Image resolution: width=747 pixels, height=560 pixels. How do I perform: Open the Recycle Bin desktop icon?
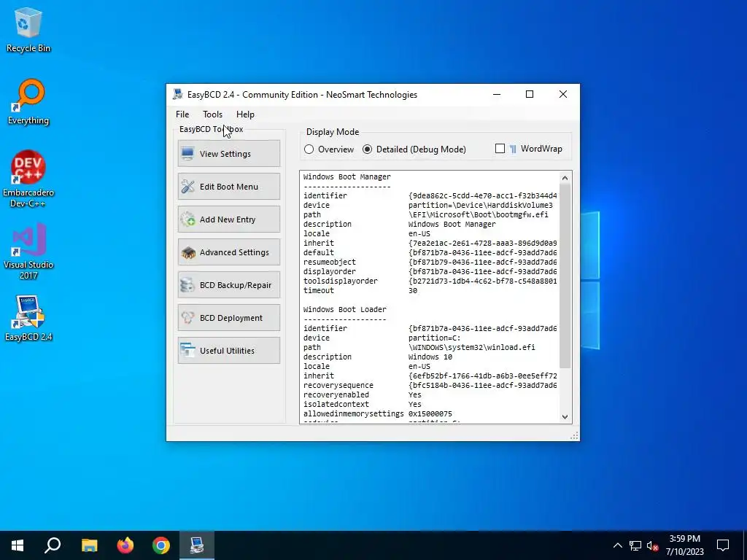[x=28, y=30]
